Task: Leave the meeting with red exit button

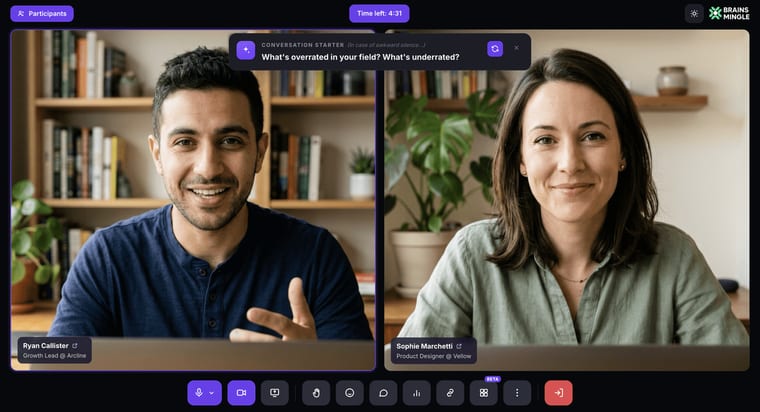Action: pyautogui.click(x=558, y=393)
